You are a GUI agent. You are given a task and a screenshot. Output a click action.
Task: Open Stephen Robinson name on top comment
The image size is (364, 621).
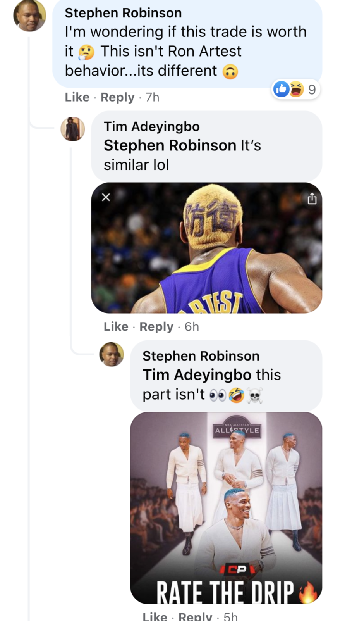pyautogui.click(x=123, y=13)
